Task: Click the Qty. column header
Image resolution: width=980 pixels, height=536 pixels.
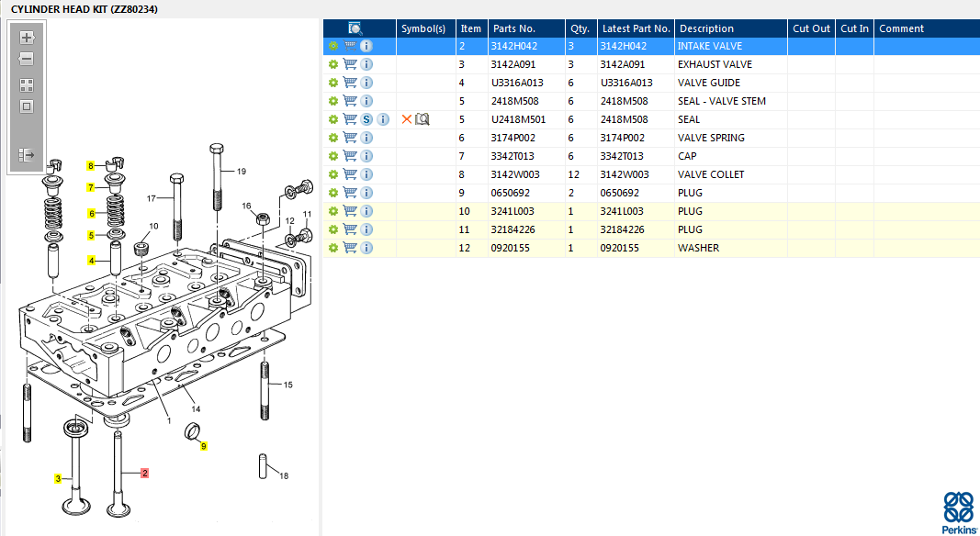Action: click(579, 28)
